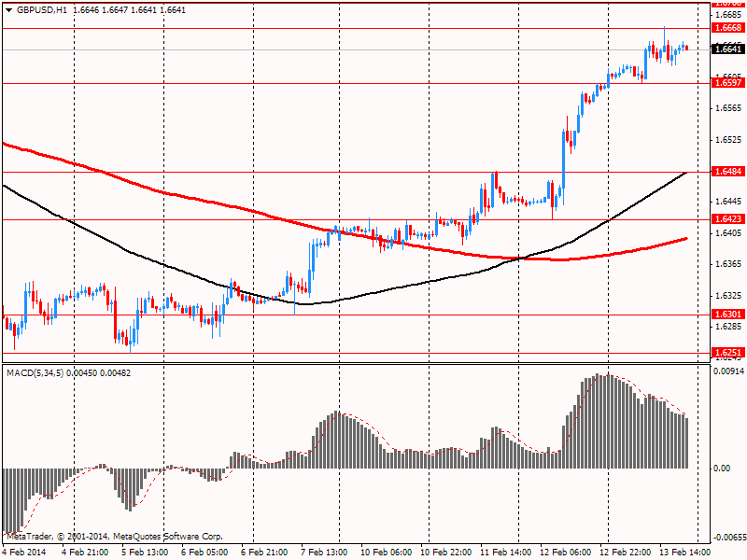
Task: Click the 0.00 MACD zero level label
Action: pos(722,469)
